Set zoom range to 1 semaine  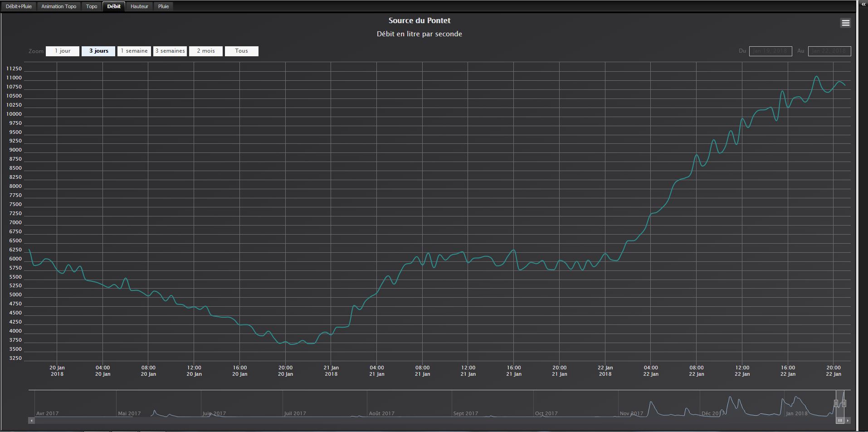coord(134,51)
